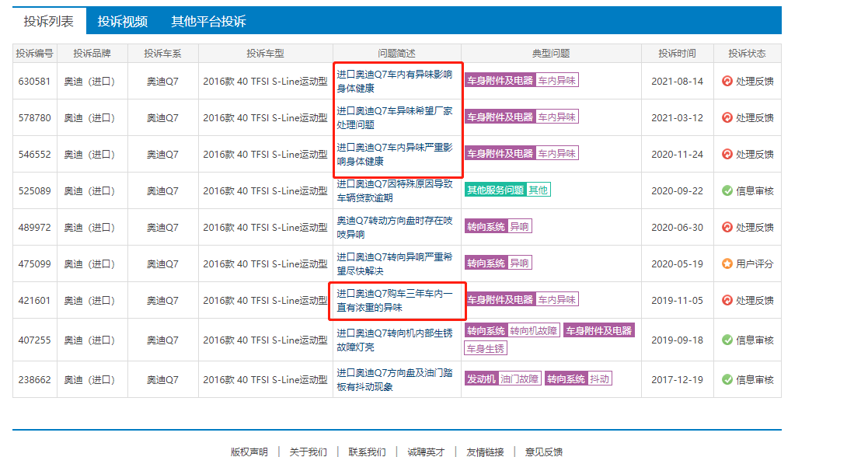Click status icon for complaint 421601
Image resolution: width=868 pixels, height=457 pixels.
pos(727,300)
